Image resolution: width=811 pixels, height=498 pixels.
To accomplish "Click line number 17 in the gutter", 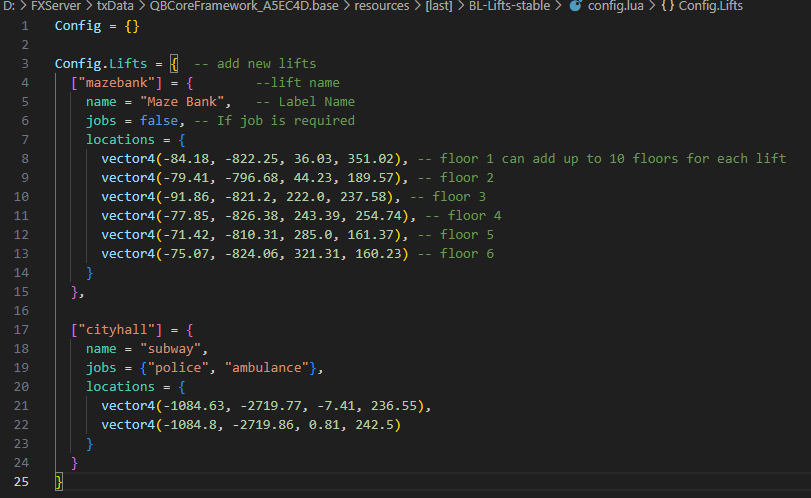I will 21,330.
